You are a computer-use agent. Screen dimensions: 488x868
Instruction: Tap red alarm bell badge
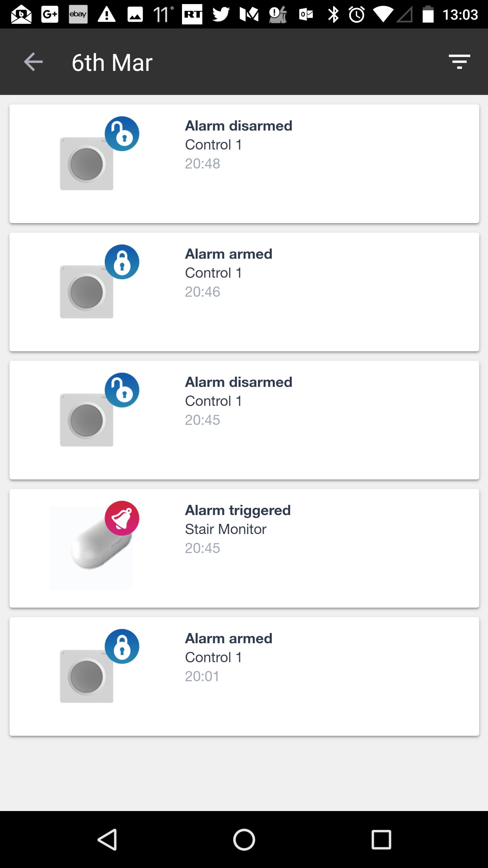pyautogui.click(x=122, y=518)
